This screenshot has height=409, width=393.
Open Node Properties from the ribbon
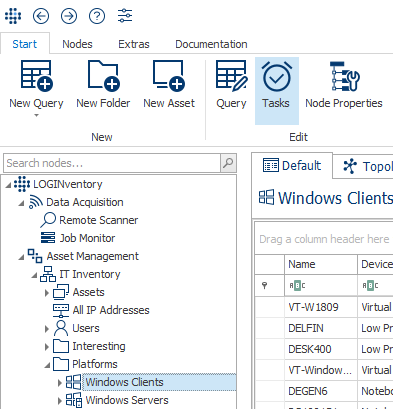pos(344,85)
